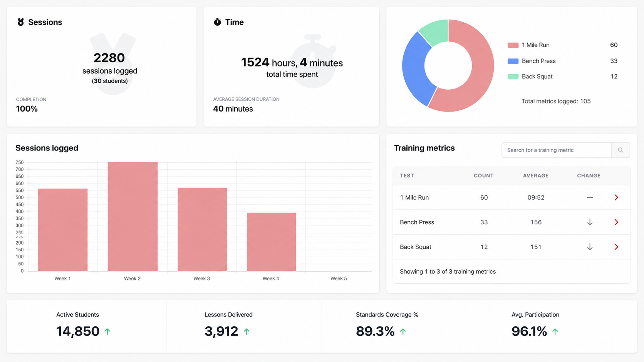Click the 3,912 Lessons Delivered value
644x362 pixels.
coord(221,331)
